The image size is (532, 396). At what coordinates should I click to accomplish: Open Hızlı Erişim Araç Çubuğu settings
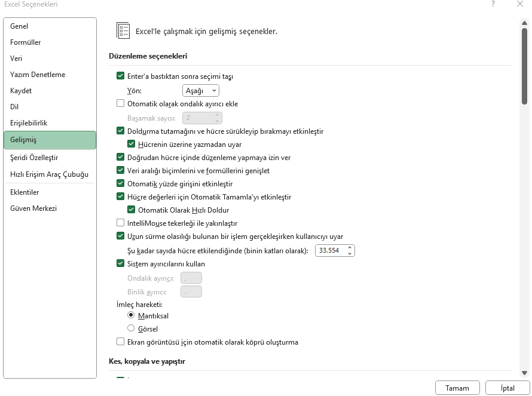[50, 174]
